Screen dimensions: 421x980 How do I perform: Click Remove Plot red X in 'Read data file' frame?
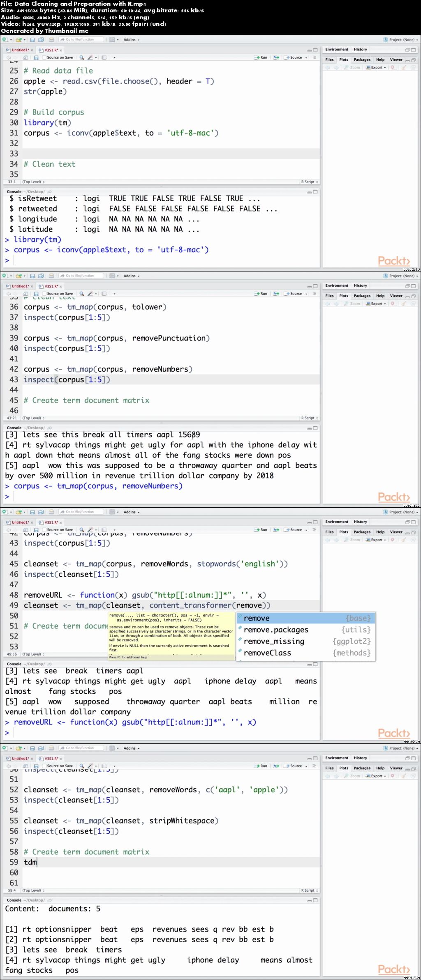click(393, 68)
